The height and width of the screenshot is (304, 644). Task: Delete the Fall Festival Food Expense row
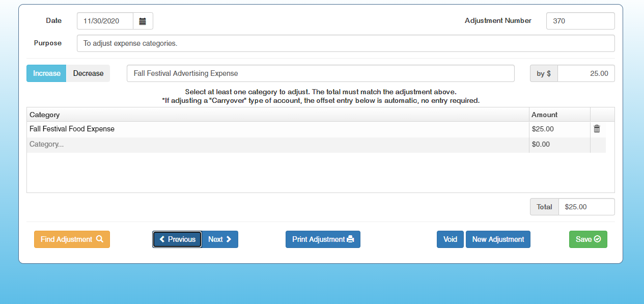pyautogui.click(x=597, y=129)
